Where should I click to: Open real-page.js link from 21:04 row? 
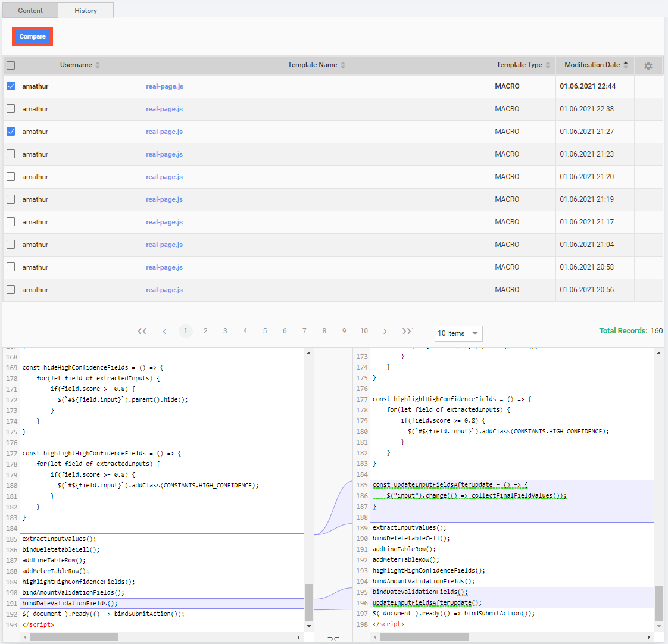pyautogui.click(x=164, y=245)
